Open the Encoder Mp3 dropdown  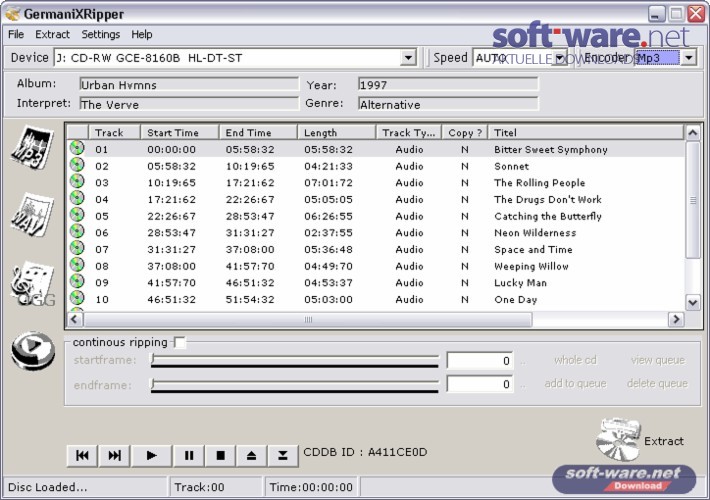click(689, 58)
